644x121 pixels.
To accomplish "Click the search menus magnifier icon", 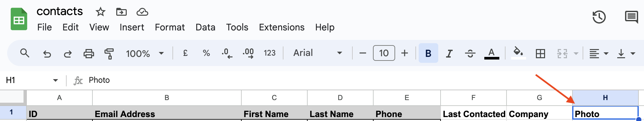I will (25, 53).
